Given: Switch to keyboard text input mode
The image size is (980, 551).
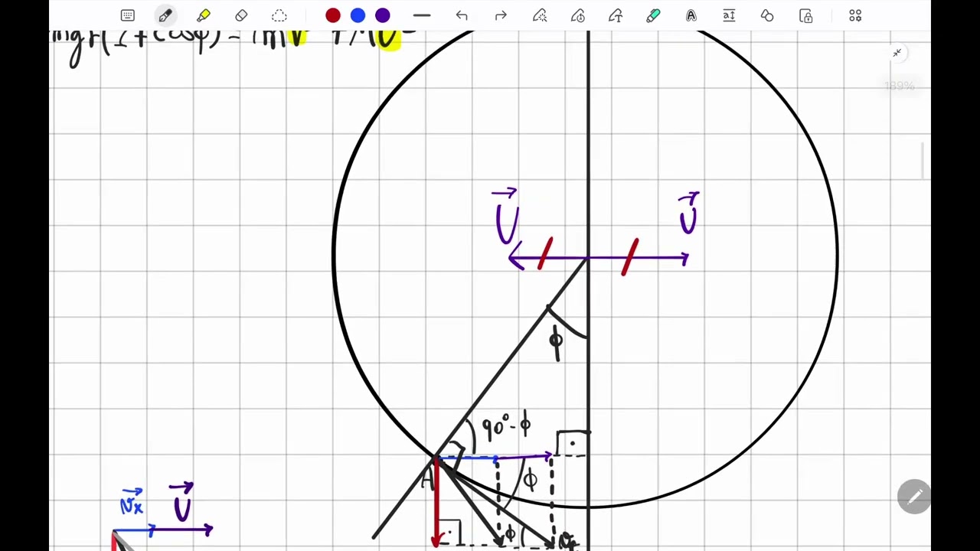Looking at the screenshot, I should point(127,15).
